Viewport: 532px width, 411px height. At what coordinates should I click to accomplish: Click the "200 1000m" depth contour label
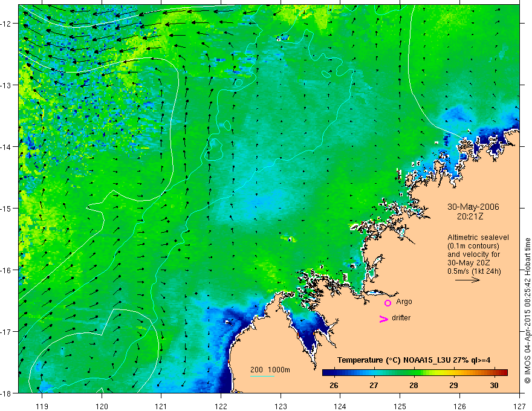(270, 370)
